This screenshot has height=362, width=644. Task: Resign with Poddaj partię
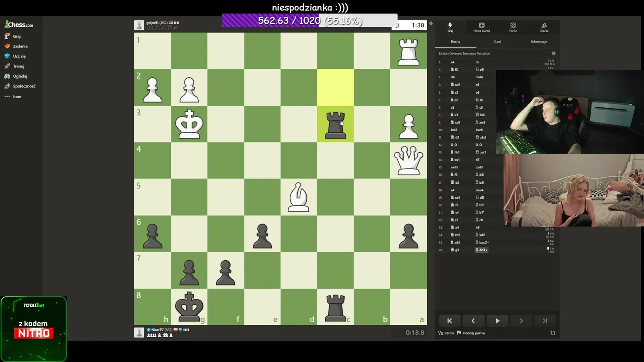click(x=471, y=333)
